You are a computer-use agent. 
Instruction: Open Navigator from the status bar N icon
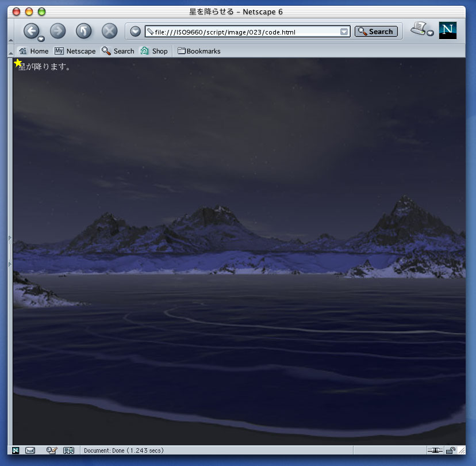tap(16, 450)
